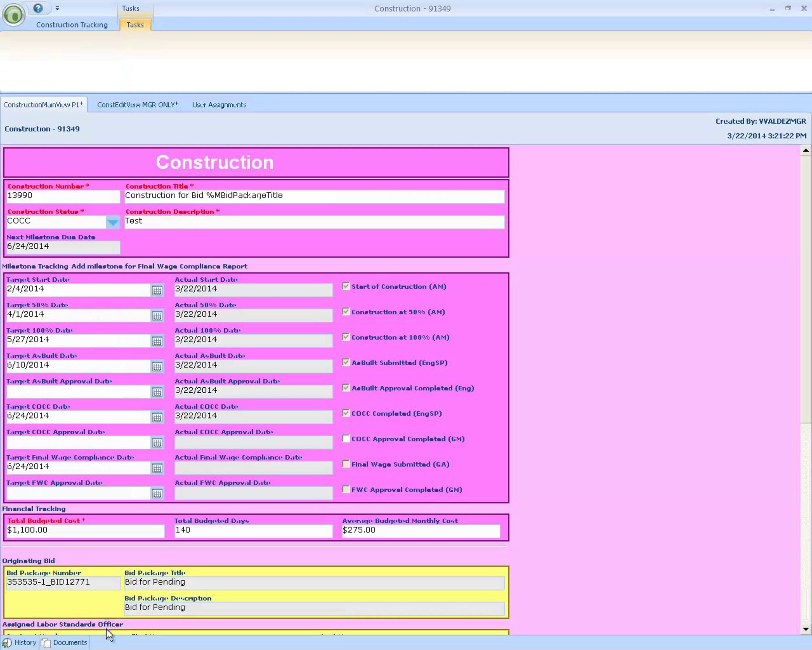Image resolution: width=812 pixels, height=650 pixels.
Task: Click the Target AsBuilt Date field
Action: click(x=78, y=366)
